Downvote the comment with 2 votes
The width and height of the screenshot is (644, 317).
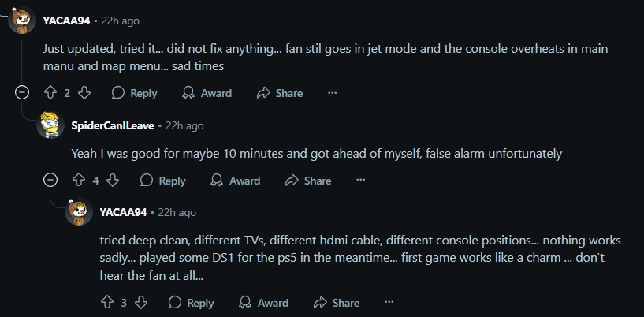point(84,93)
